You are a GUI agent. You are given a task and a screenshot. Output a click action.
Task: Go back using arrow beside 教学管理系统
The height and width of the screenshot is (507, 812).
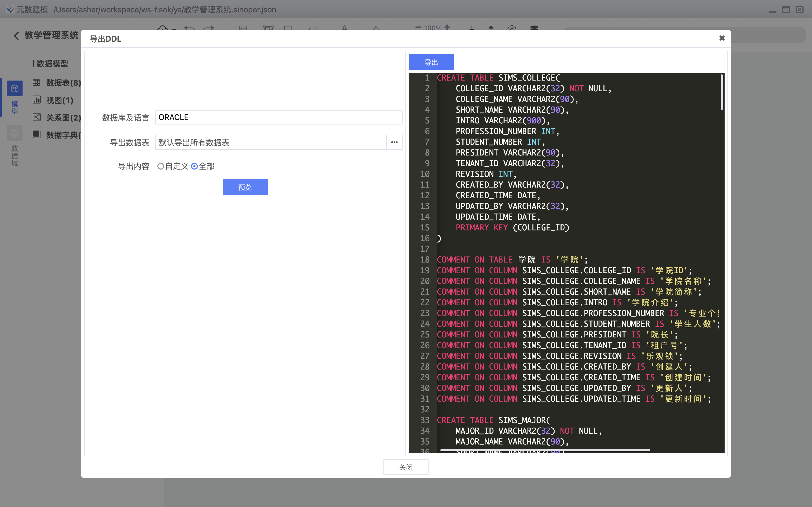coord(16,35)
